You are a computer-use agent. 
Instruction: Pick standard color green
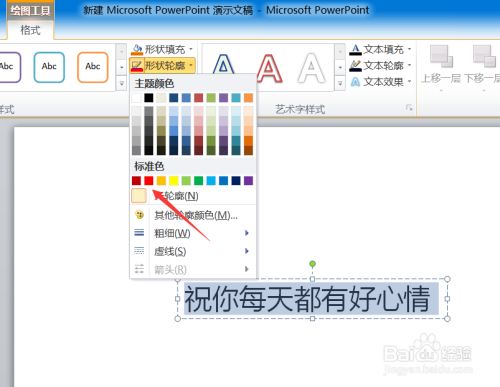(x=199, y=181)
